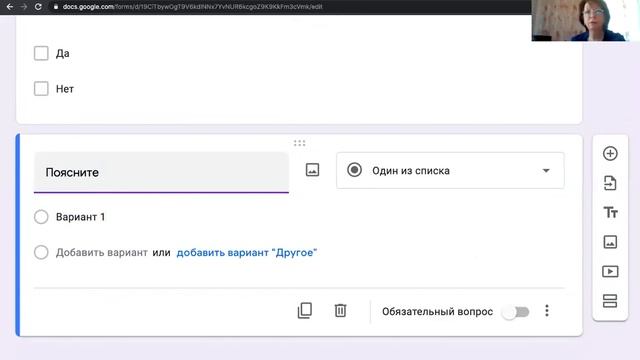The image size is (640, 360).
Task: Open more options three-dot menu
Action: [x=547, y=311]
